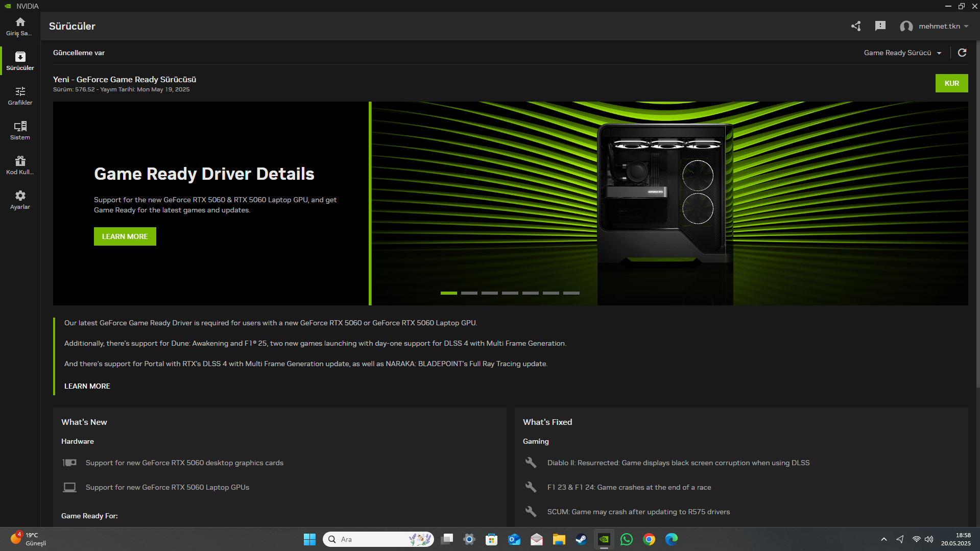This screenshot has width=980, height=551.
Task: Click the Ara search box on taskbar
Action: click(x=378, y=539)
